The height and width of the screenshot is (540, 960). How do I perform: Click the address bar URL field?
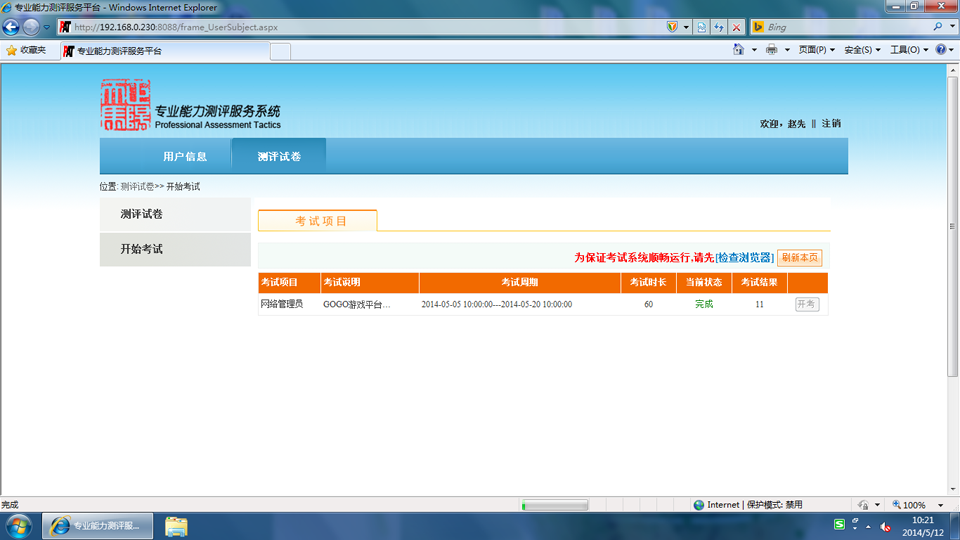[x=367, y=27]
